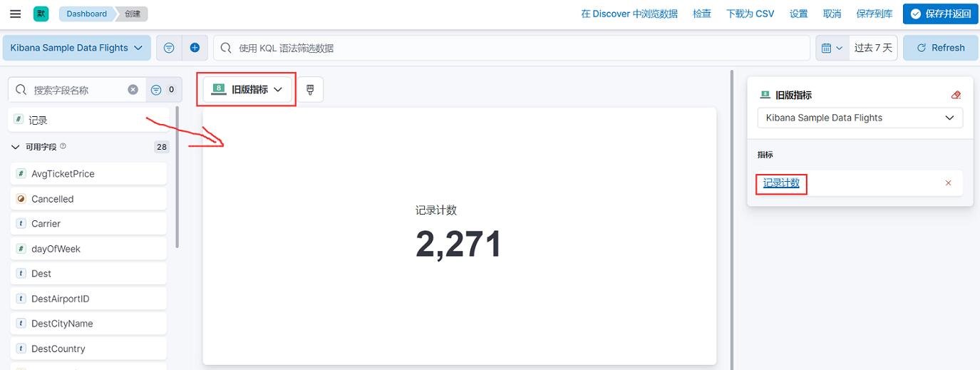Select the Cancelled field
The width and height of the screenshot is (980, 370).
[x=88, y=199]
